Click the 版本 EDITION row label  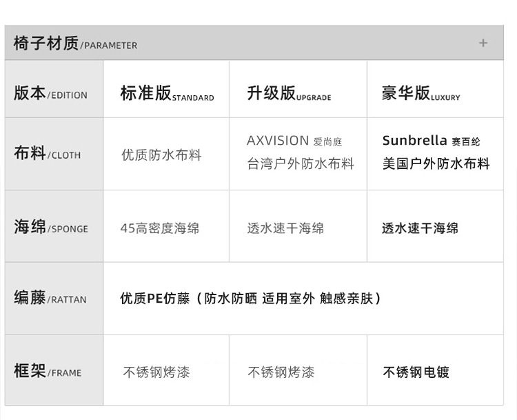coord(50,94)
